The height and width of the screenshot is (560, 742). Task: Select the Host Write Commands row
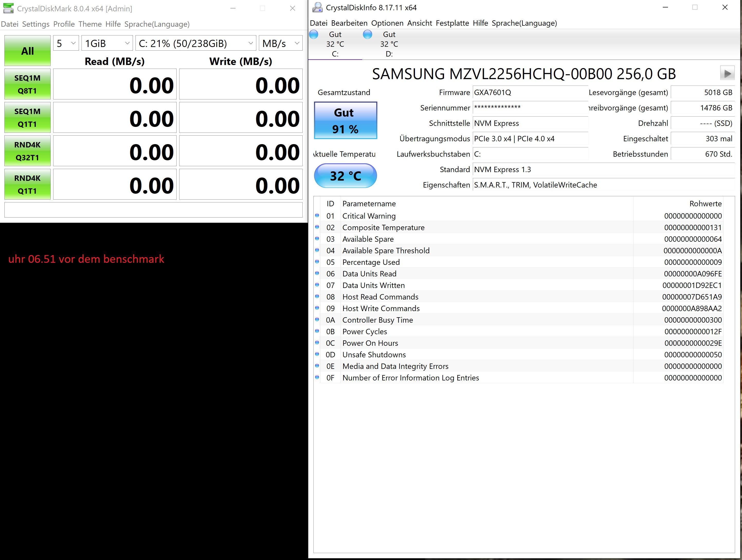518,308
